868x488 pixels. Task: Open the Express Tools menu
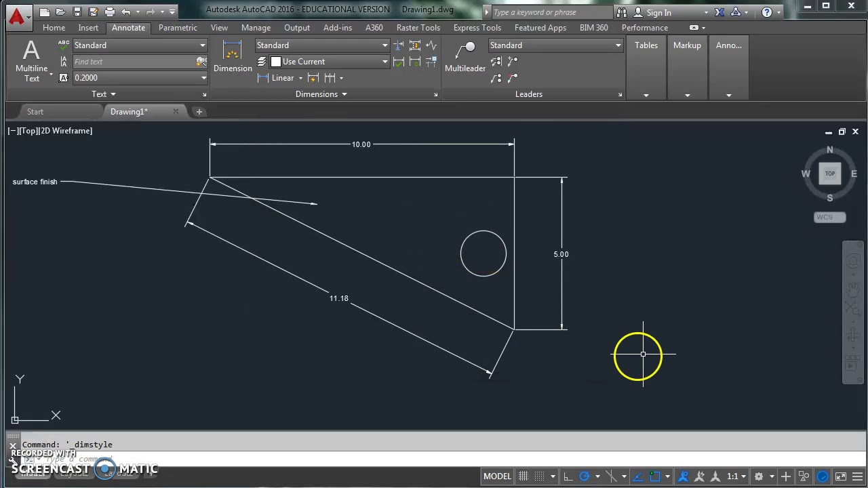477,28
